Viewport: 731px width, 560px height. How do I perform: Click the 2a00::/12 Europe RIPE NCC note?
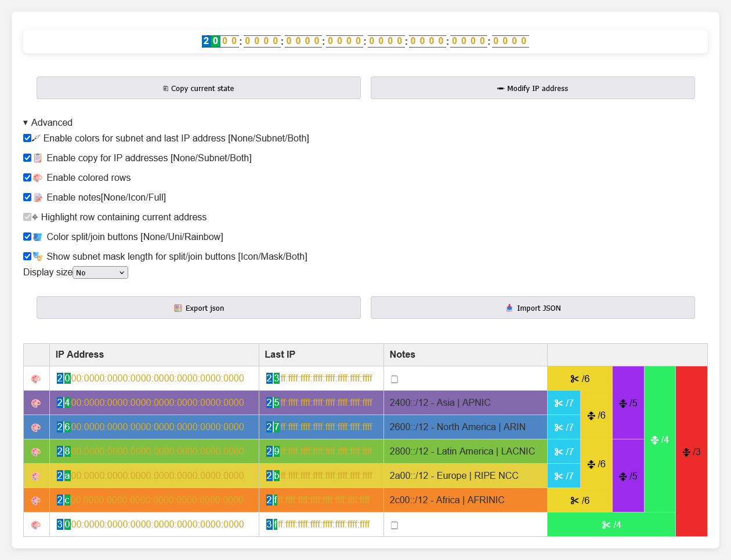pyautogui.click(x=454, y=476)
